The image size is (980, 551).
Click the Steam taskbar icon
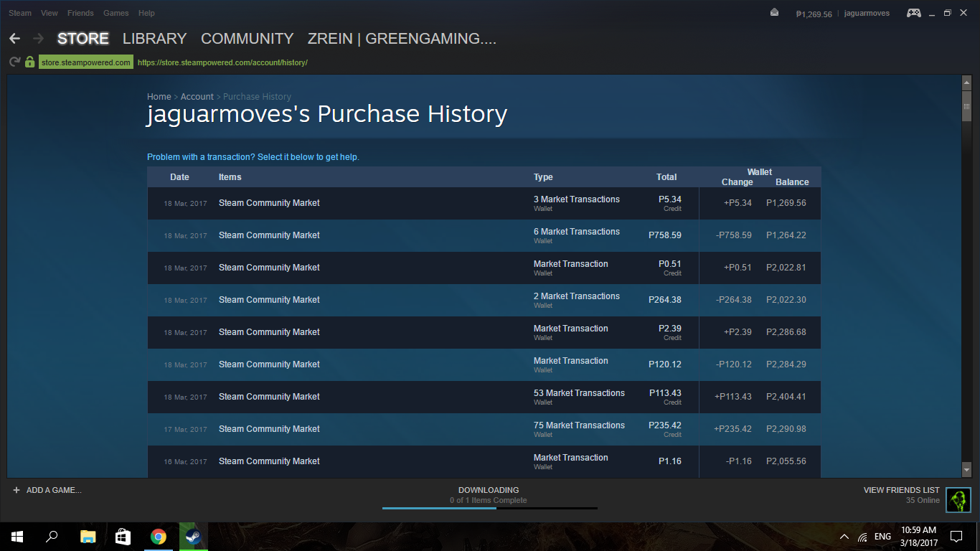coord(194,536)
